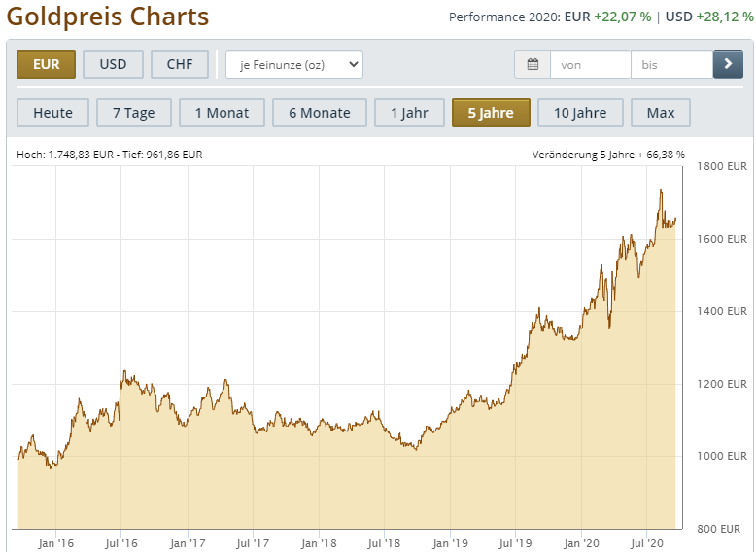Click the calendar icon beside the date range
756x552 pixels.
tap(533, 64)
